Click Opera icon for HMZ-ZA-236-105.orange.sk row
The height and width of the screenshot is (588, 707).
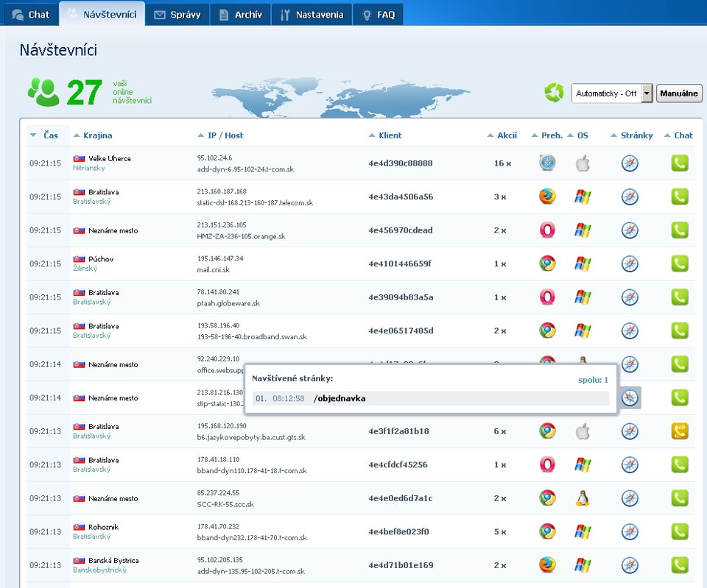546,230
